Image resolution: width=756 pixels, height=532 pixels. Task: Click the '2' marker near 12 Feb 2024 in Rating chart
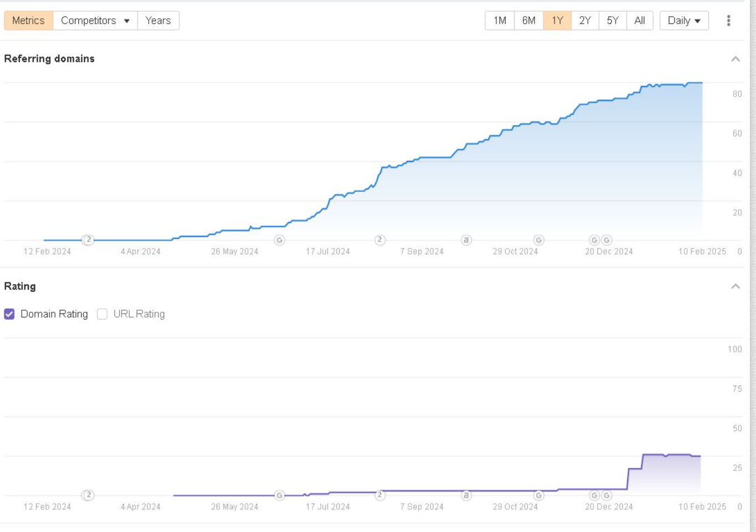(x=88, y=495)
